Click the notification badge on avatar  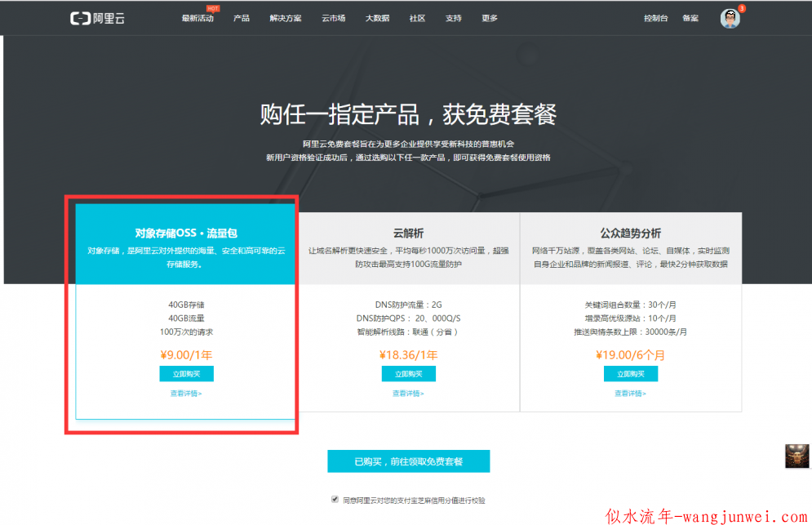742,8
